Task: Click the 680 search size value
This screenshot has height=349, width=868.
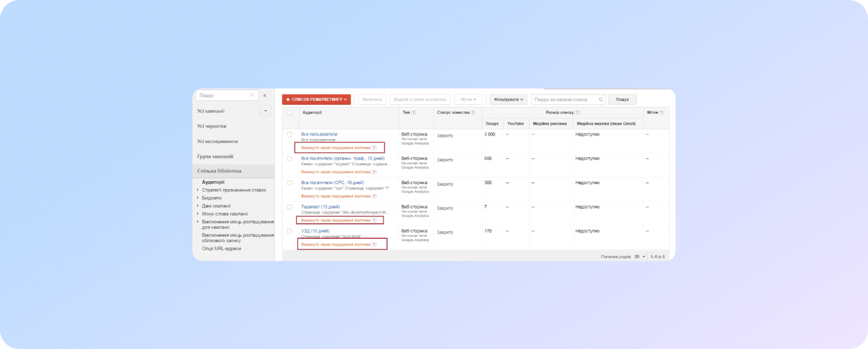Action: click(488, 159)
